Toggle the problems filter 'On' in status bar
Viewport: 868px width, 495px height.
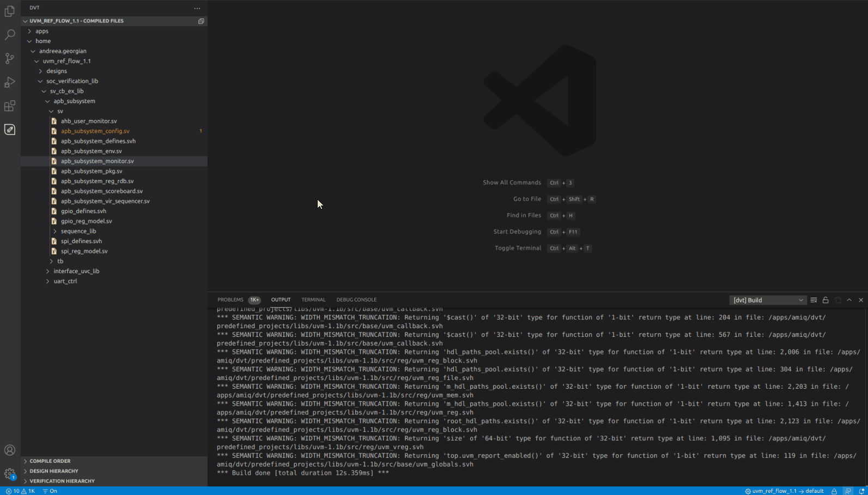point(50,491)
